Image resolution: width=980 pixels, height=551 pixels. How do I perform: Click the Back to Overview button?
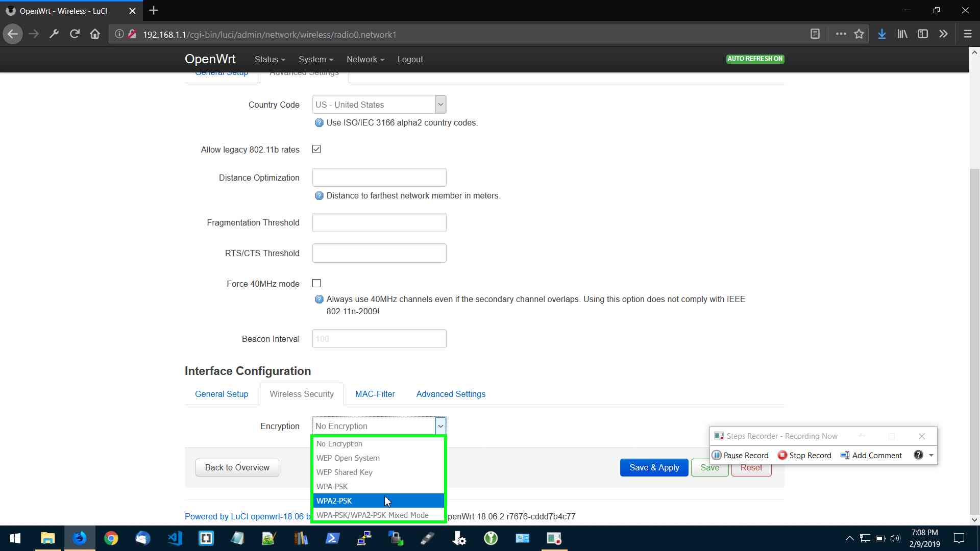[237, 467]
